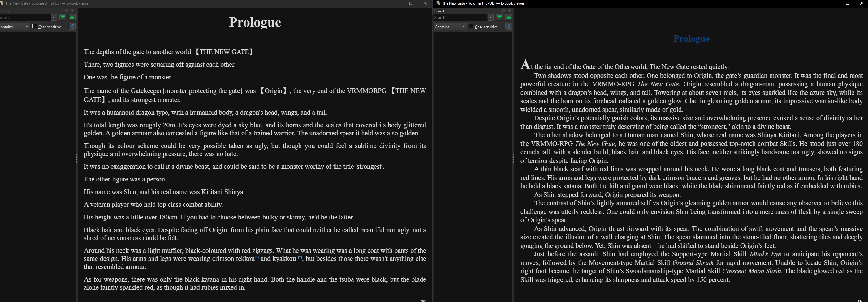
Task: Click the line "There, two figures were squaring off"
Action: [160, 65]
